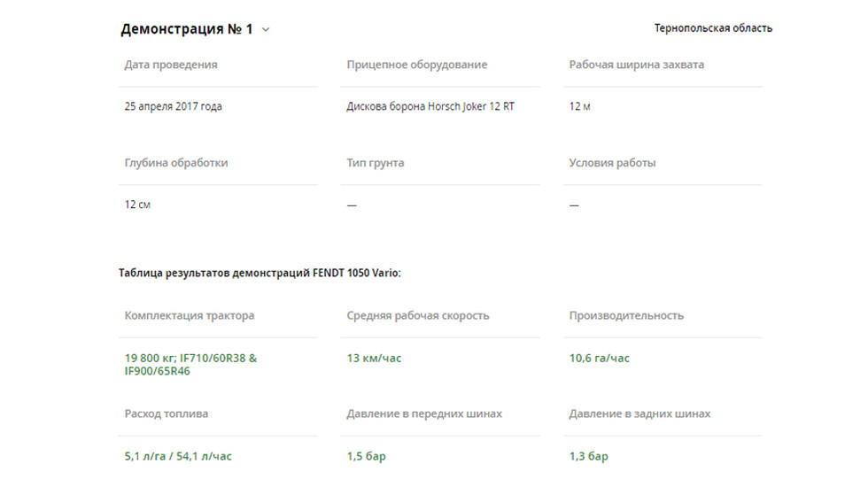This screenshot has height=487, width=868.
Task: Select Дискова борона Horsch Joker 12 RT
Action: pos(430,106)
